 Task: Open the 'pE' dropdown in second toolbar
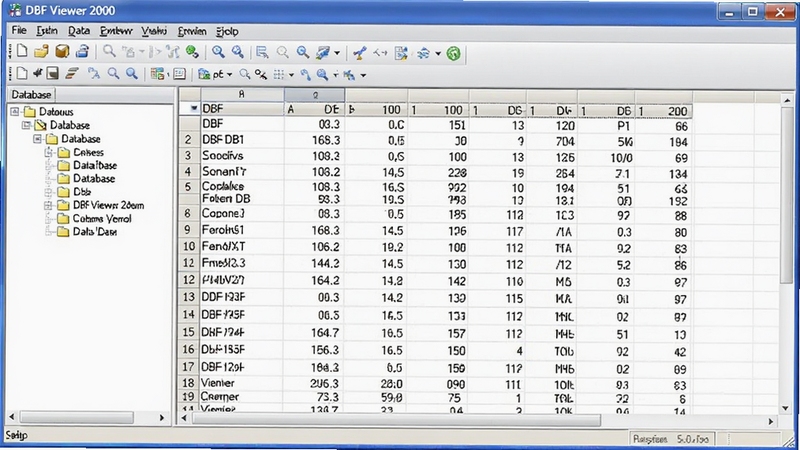click(x=229, y=75)
